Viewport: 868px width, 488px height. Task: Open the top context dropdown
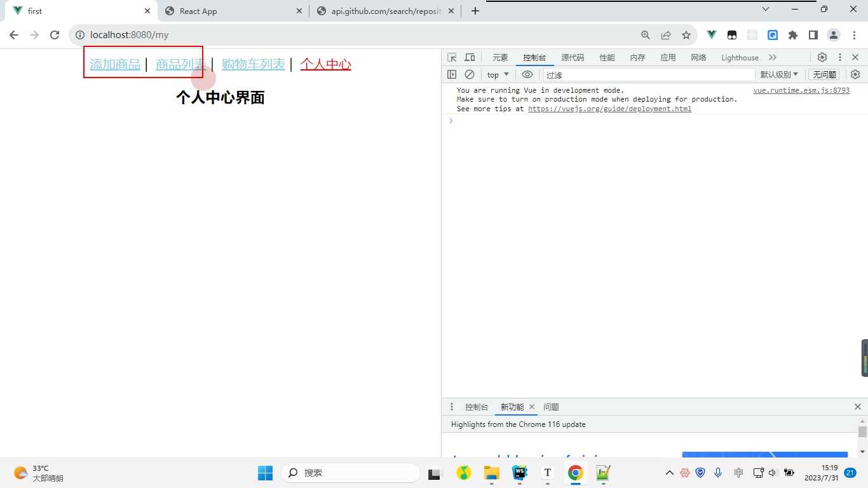[x=498, y=74]
